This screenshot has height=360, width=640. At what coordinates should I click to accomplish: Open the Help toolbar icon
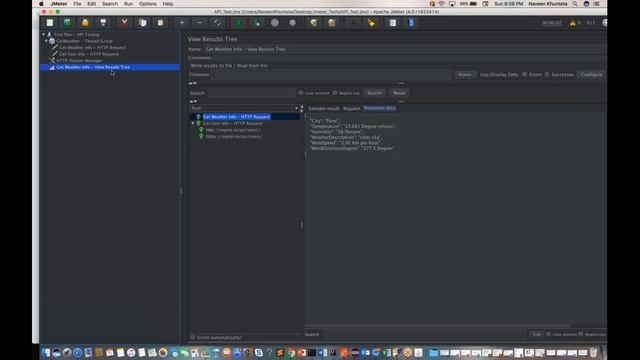coord(411,23)
